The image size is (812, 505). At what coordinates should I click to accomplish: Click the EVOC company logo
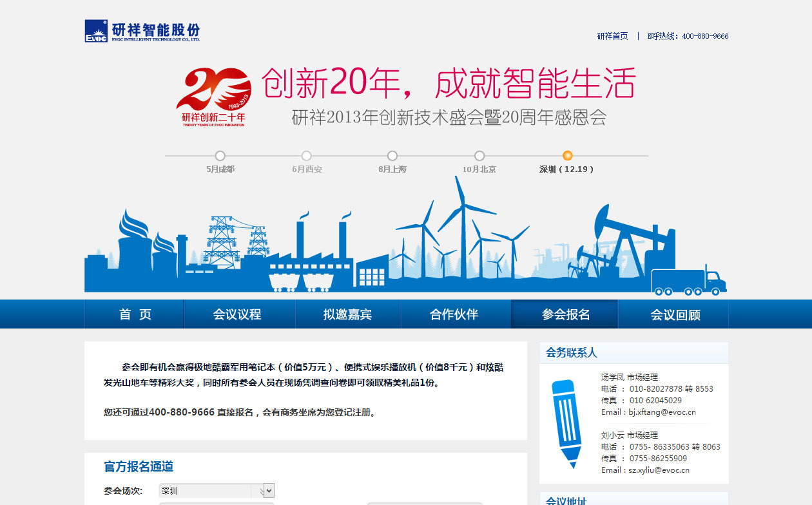point(142,31)
